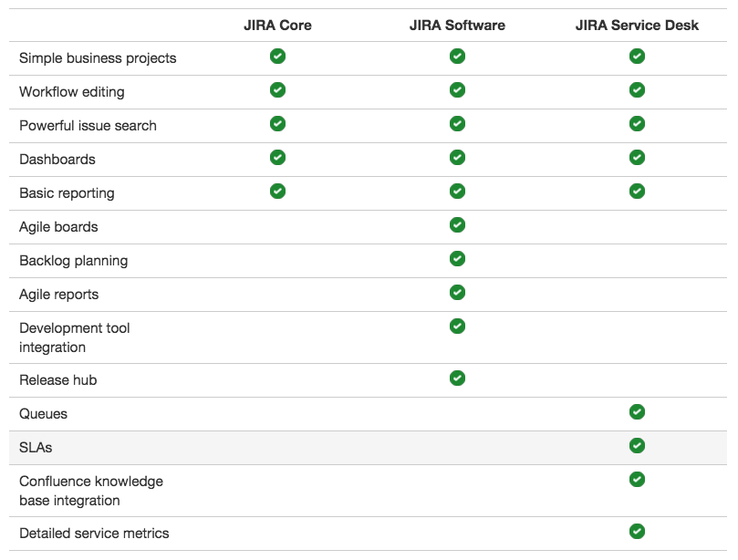The image size is (738, 560).
Task: Click JIRA Service Desk checkmark for Powerful issue search
Action: click(x=638, y=124)
